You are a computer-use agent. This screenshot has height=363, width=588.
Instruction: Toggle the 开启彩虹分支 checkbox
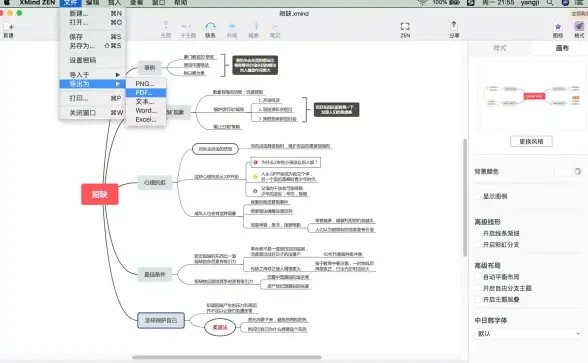478,244
